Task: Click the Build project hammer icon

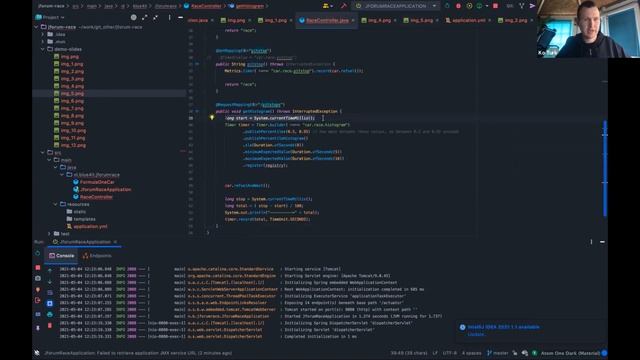Action: point(343,6)
